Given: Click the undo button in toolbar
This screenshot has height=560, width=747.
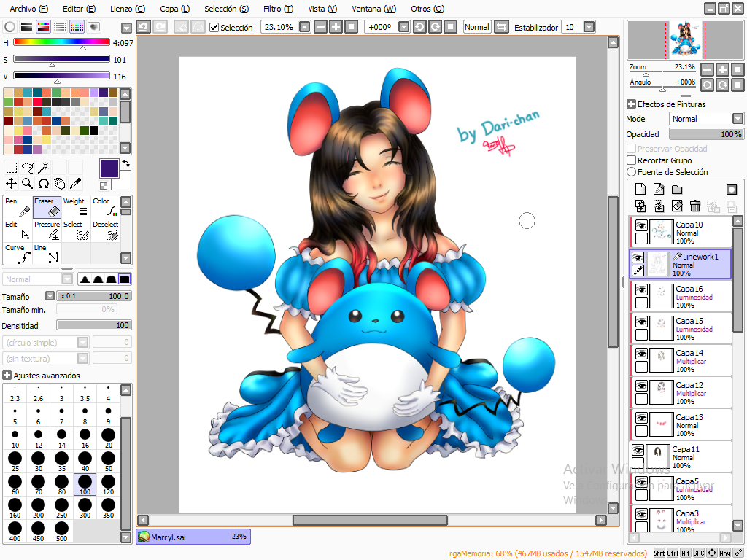Looking at the screenshot, I should (144, 27).
